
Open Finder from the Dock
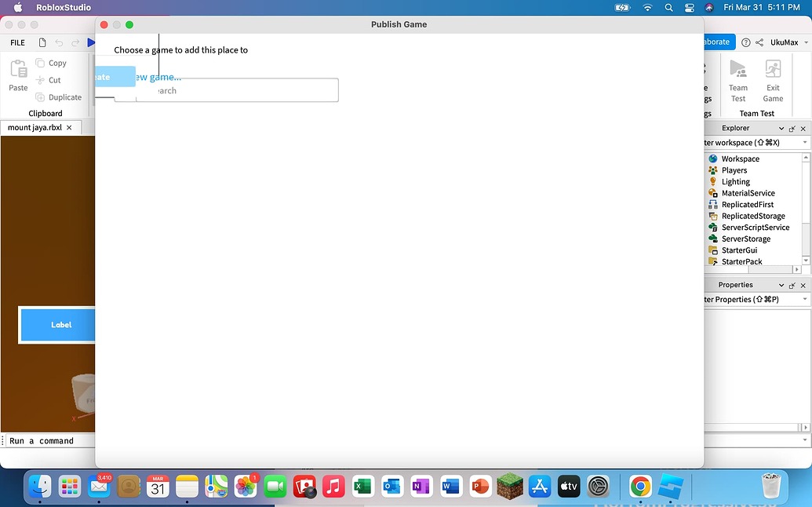pyautogui.click(x=40, y=487)
